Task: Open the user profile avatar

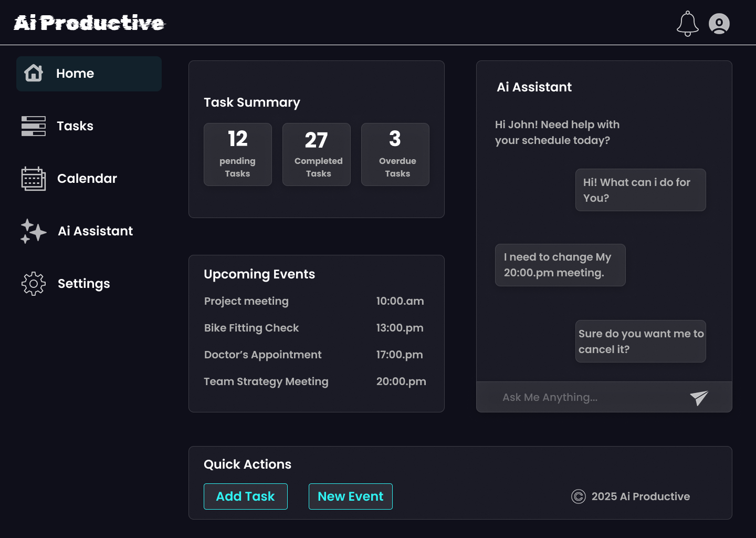Action: point(719,24)
